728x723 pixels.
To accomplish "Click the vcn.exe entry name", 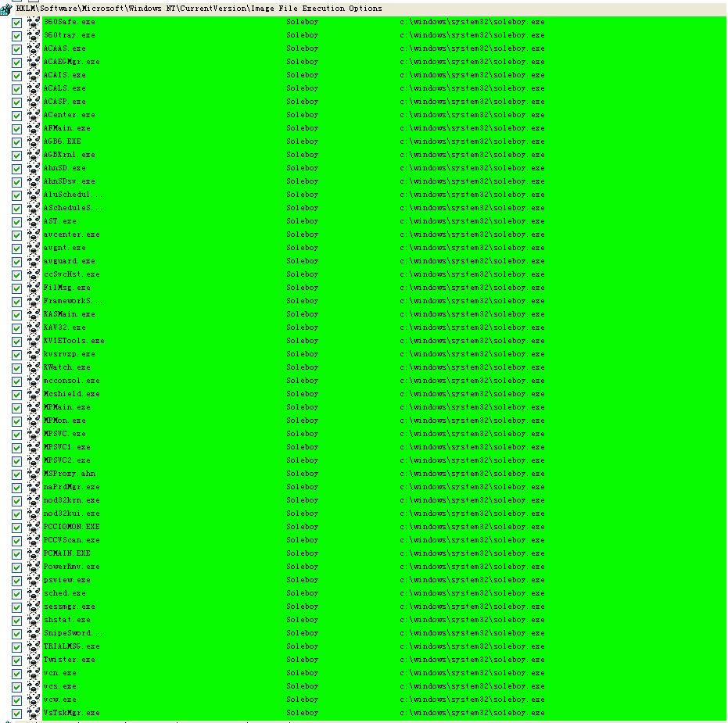I will [x=60, y=673].
